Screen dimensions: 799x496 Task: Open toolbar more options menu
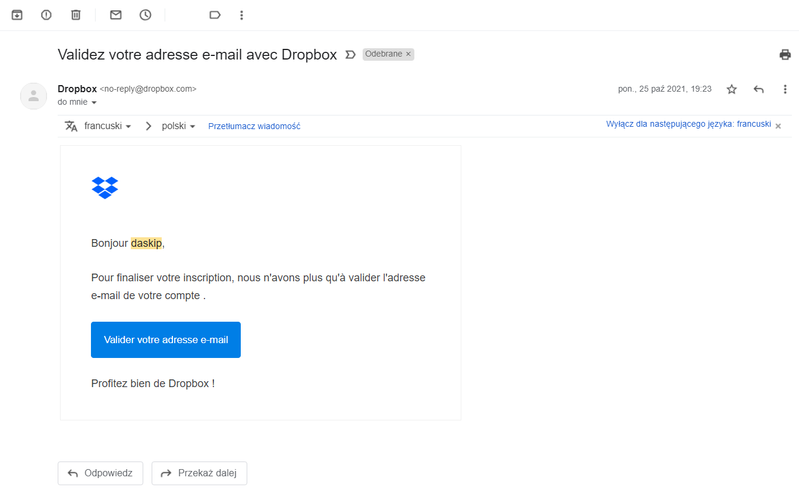(x=242, y=15)
